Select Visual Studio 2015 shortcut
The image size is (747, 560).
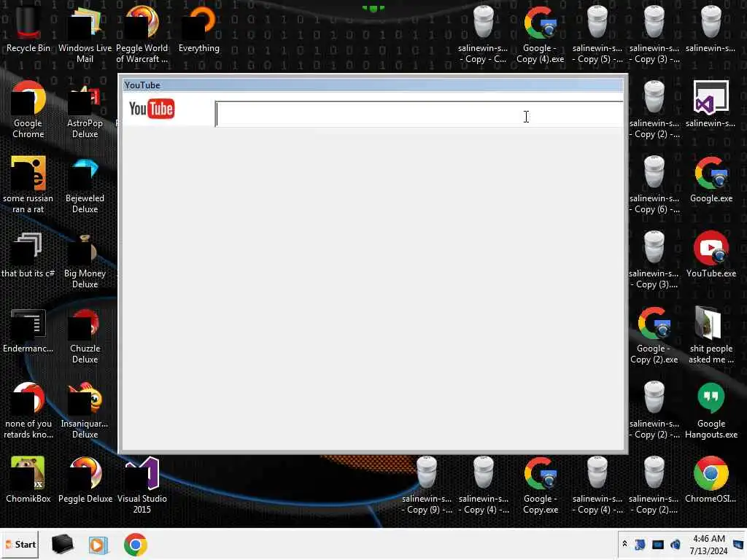(142, 484)
